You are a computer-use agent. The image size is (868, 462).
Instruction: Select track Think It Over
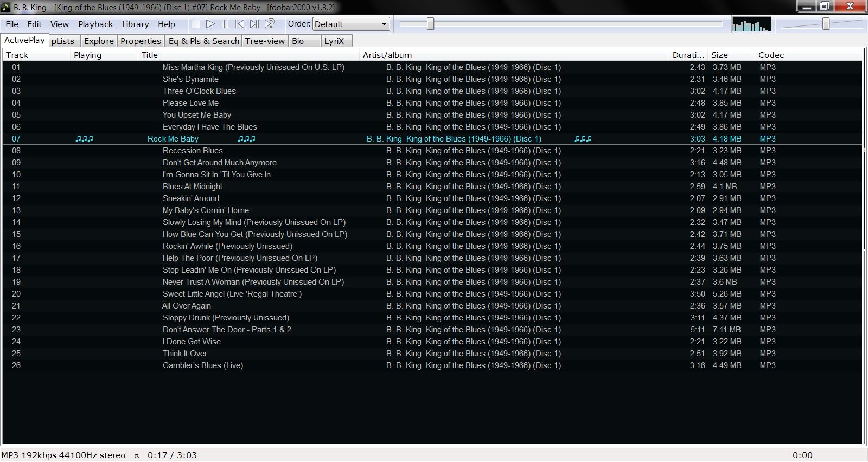click(x=432, y=354)
